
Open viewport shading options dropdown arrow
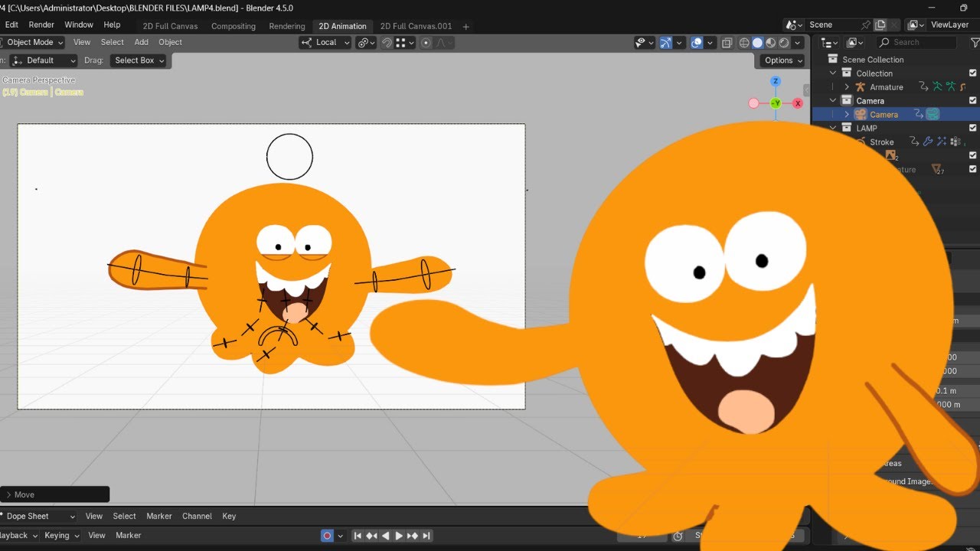coord(798,43)
